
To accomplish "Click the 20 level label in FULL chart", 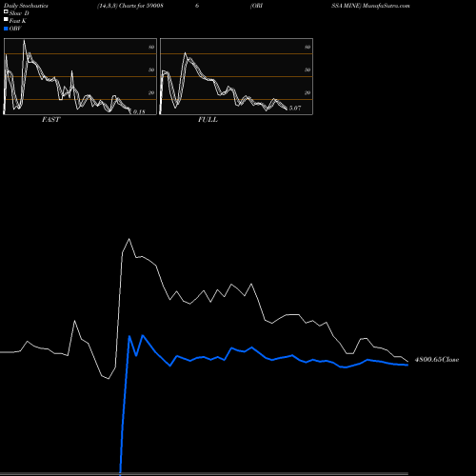I will (x=307, y=92).
